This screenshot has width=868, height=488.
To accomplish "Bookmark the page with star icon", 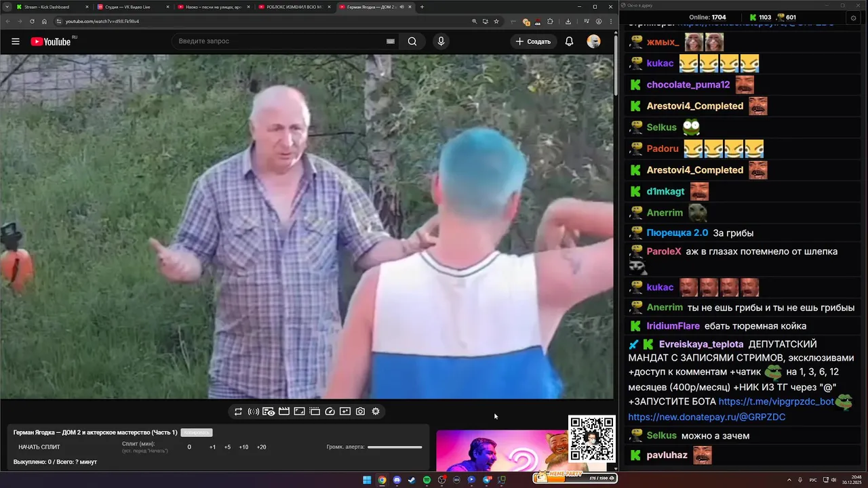I will [x=496, y=21].
